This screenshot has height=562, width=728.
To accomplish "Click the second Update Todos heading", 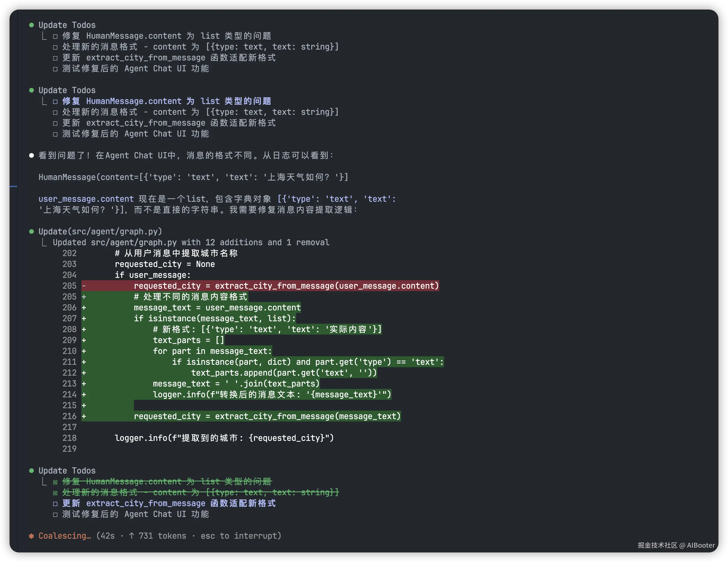I will click(x=67, y=90).
